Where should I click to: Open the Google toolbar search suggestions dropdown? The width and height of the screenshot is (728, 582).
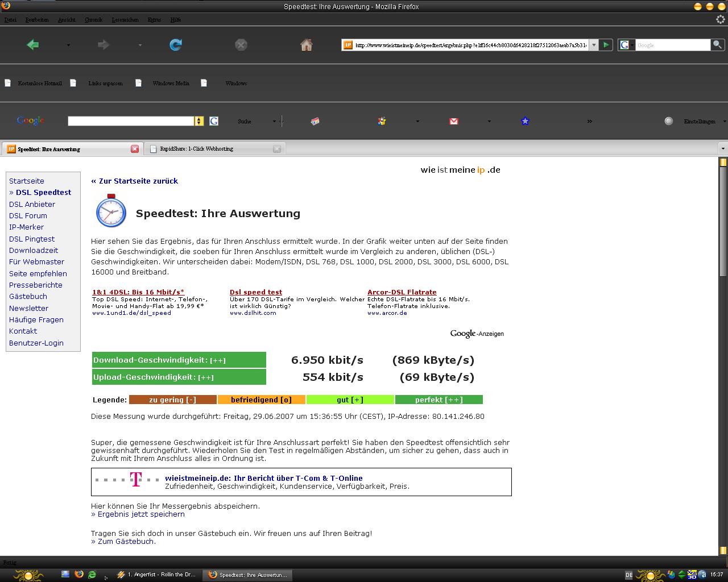pos(199,121)
